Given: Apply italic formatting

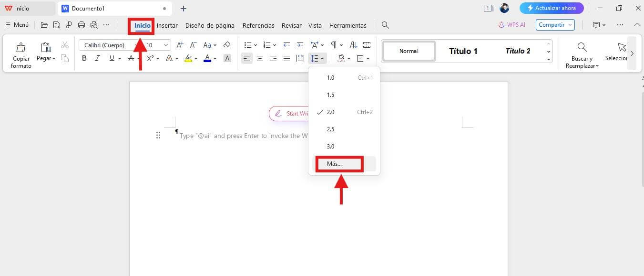Looking at the screenshot, I should 97,58.
